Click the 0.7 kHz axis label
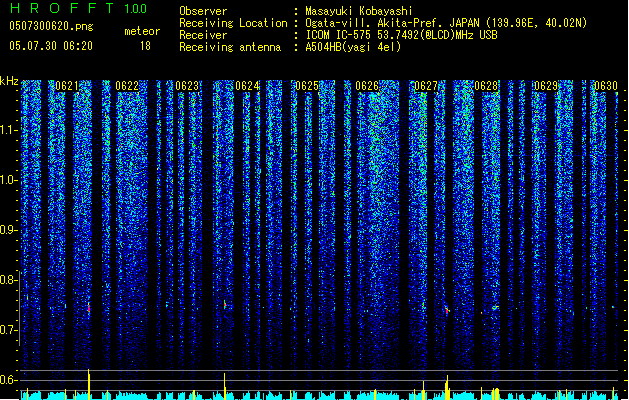The image size is (629, 400). [x=8, y=330]
